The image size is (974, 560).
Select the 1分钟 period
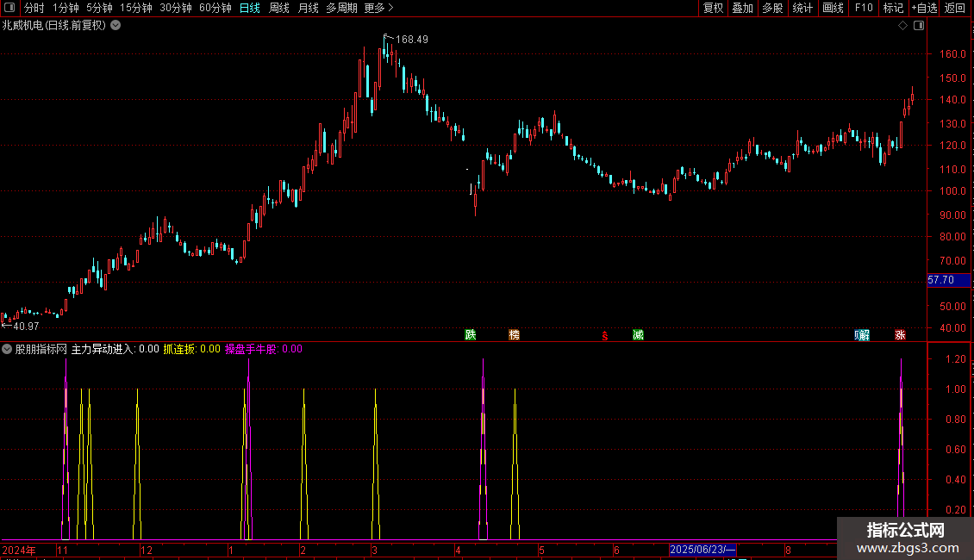click(66, 8)
